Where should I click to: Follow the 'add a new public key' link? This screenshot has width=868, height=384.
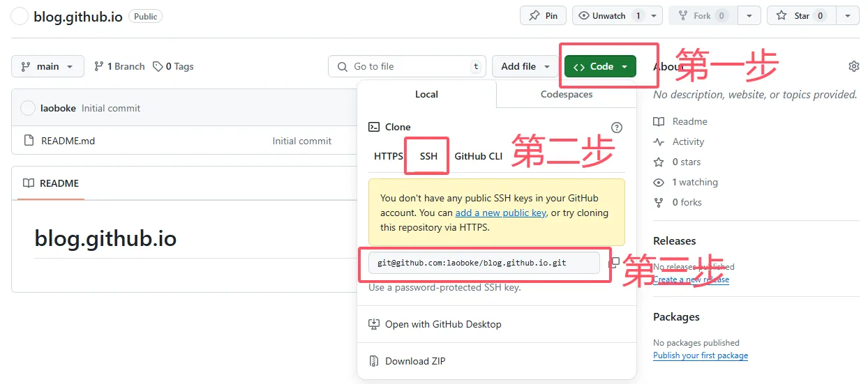coord(500,213)
